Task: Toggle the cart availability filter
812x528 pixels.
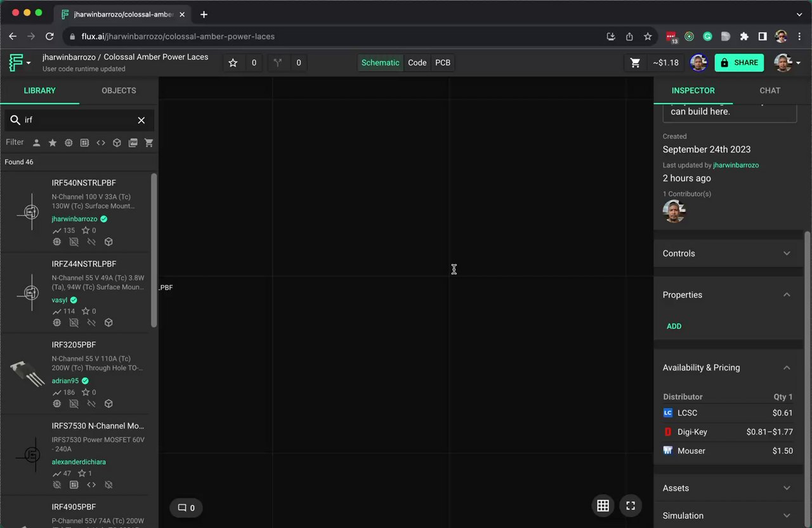Action: pos(149,143)
